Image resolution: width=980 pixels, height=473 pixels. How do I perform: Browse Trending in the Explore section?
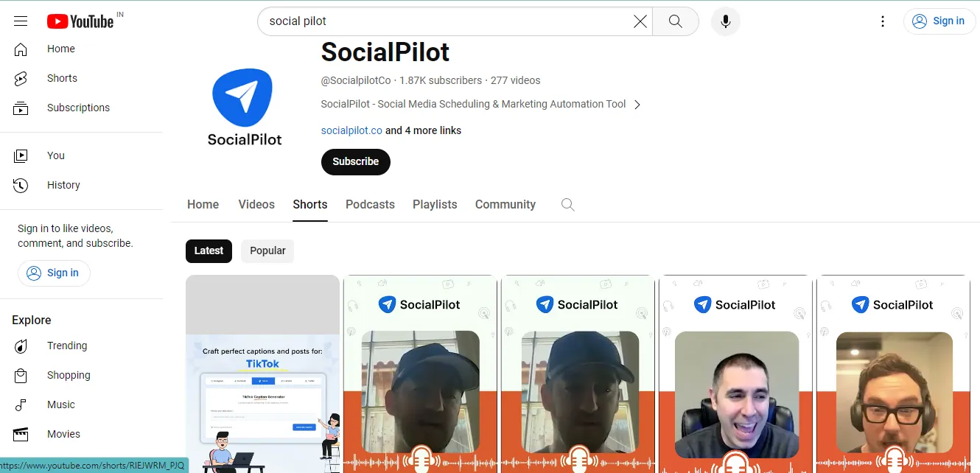67,346
